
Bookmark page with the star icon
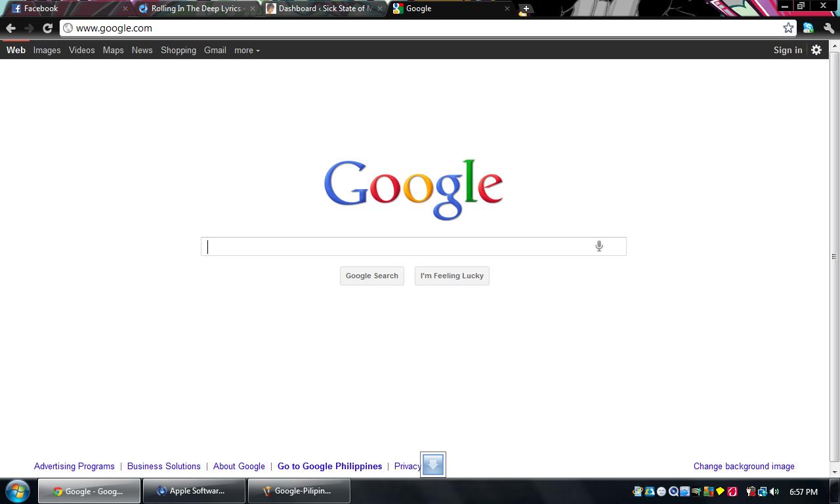coord(788,28)
